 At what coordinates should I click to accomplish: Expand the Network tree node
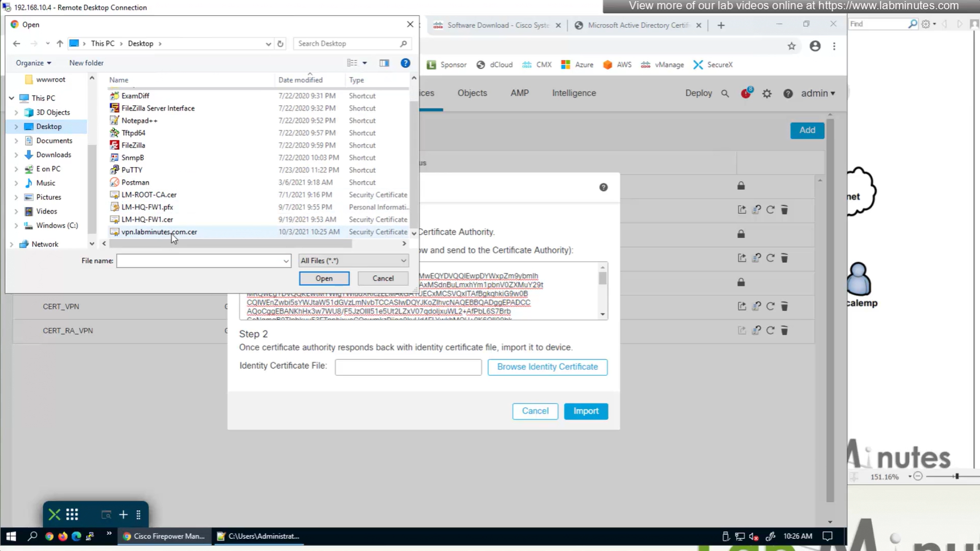coord(11,244)
